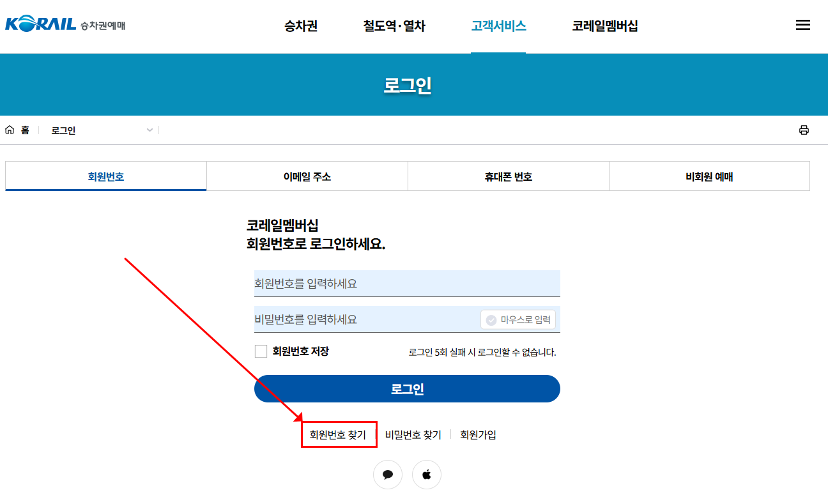828x504 pixels.
Task: Enable the 회원번호 저장 checkbox
Action: (x=261, y=351)
